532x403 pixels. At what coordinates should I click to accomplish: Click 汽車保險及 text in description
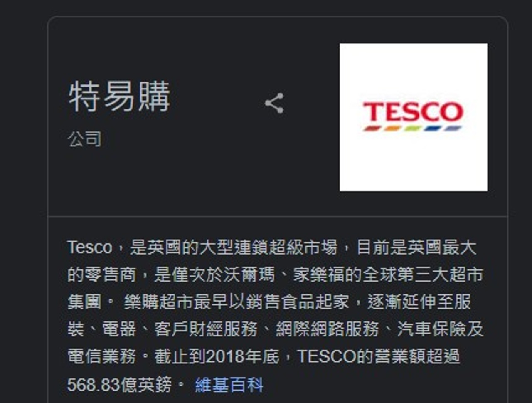pyautogui.click(x=440, y=329)
